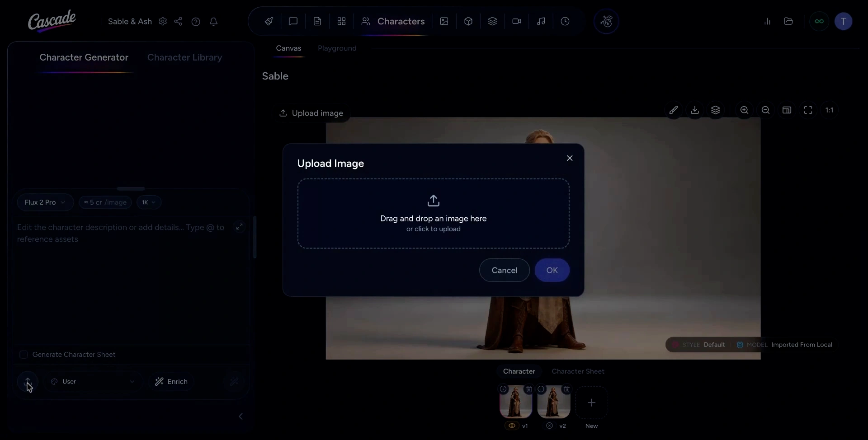Open the music note audio section

541,21
